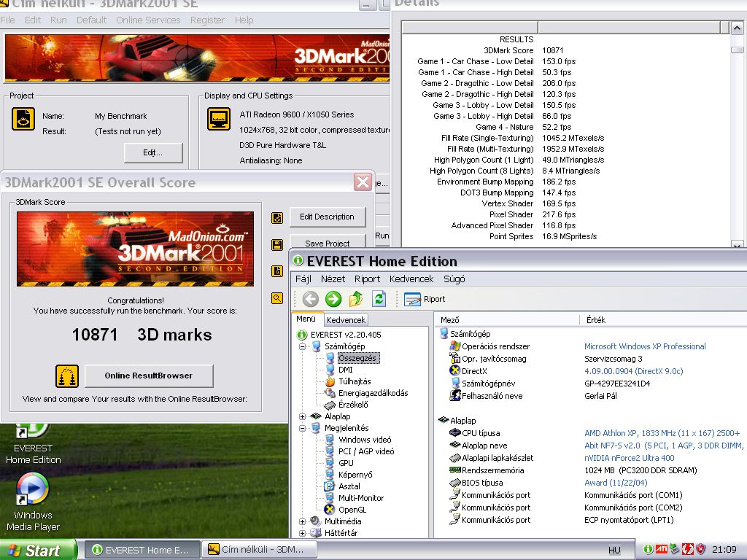Open Windows Media Player desktop shortcut
Screen dimensions: 747x560
pyautogui.click(x=33, y=502)
